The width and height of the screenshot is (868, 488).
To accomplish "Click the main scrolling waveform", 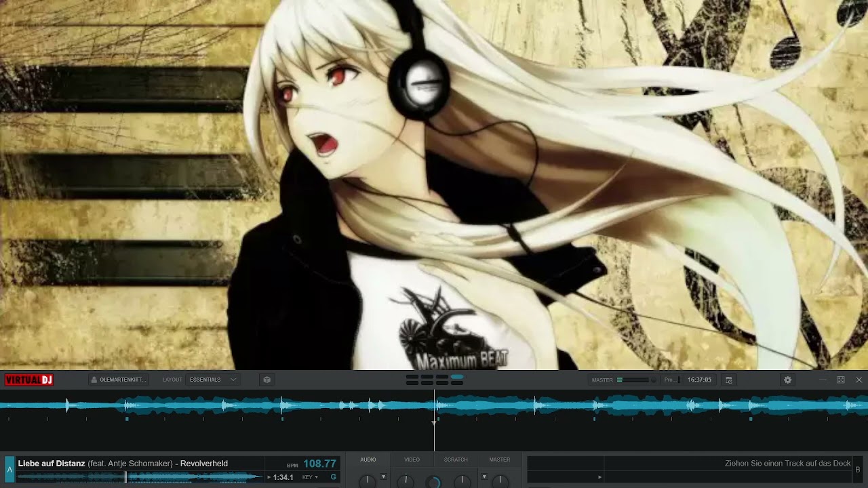I will coord(434,407).
